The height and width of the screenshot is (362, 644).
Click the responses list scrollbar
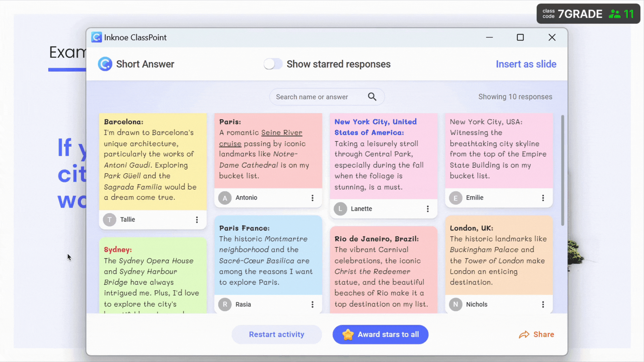562,170
